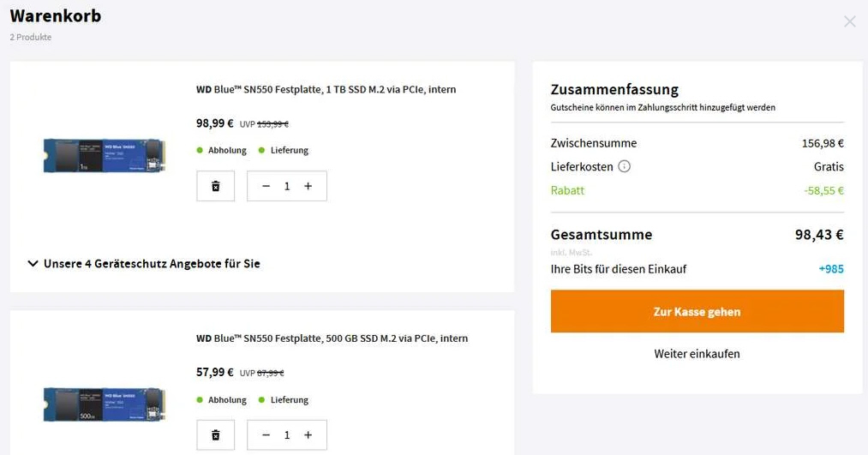Show delivery cost info icon
868x455 pixels.
click(x=625, y=166)
